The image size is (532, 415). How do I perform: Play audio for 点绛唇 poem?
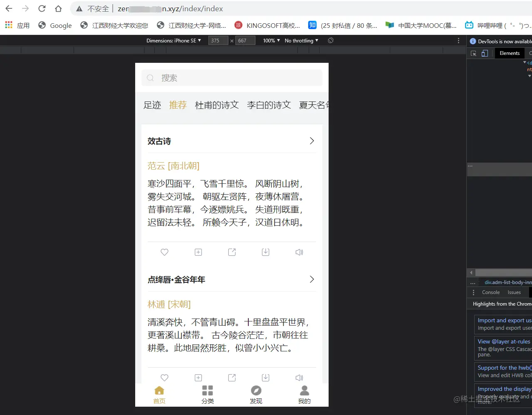tap(299, 378)
